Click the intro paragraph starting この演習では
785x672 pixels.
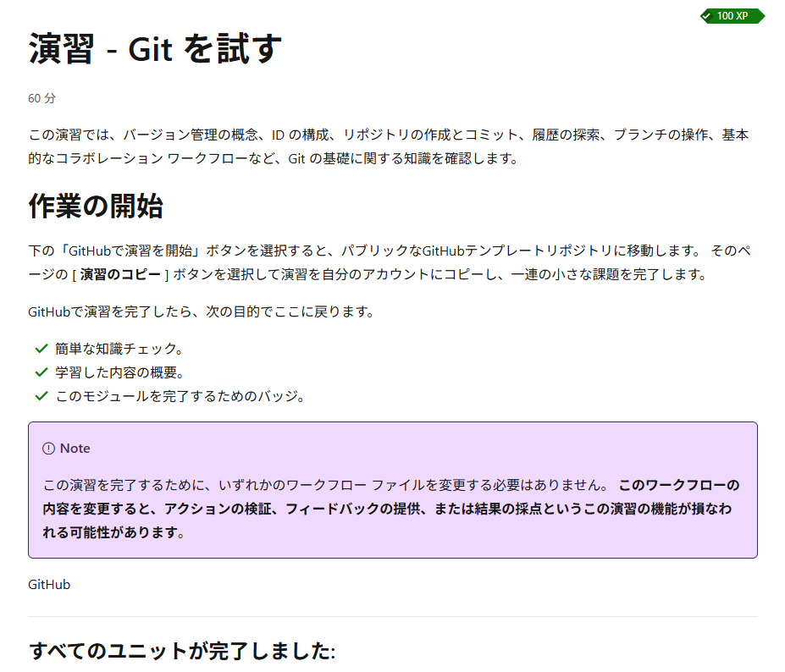[x=389, y=146]
